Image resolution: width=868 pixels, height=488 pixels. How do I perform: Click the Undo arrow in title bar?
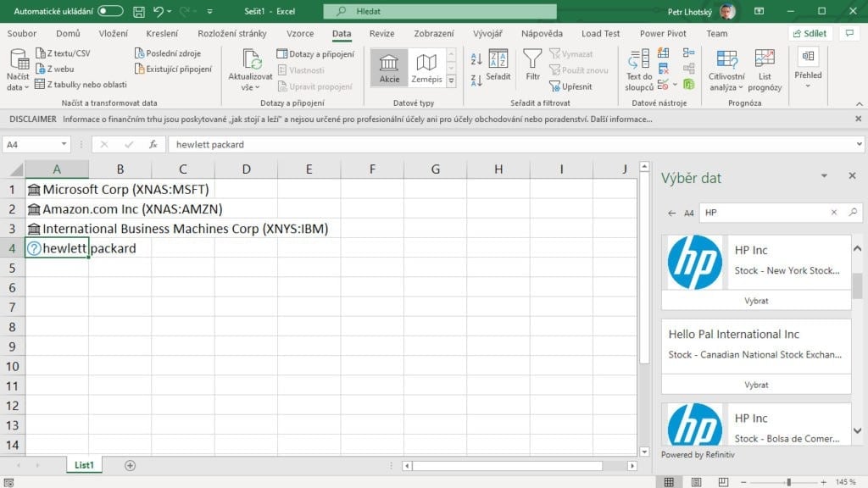(x=158, y=11)
